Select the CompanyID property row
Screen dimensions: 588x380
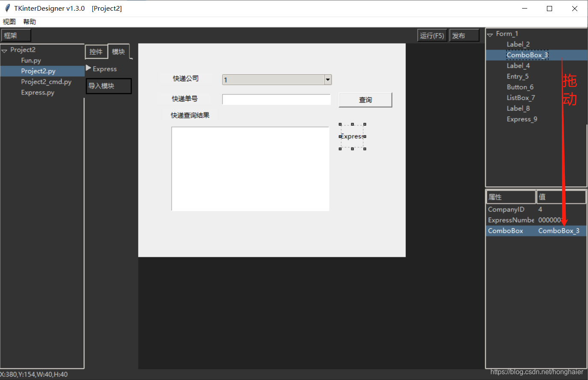(536, 209)
